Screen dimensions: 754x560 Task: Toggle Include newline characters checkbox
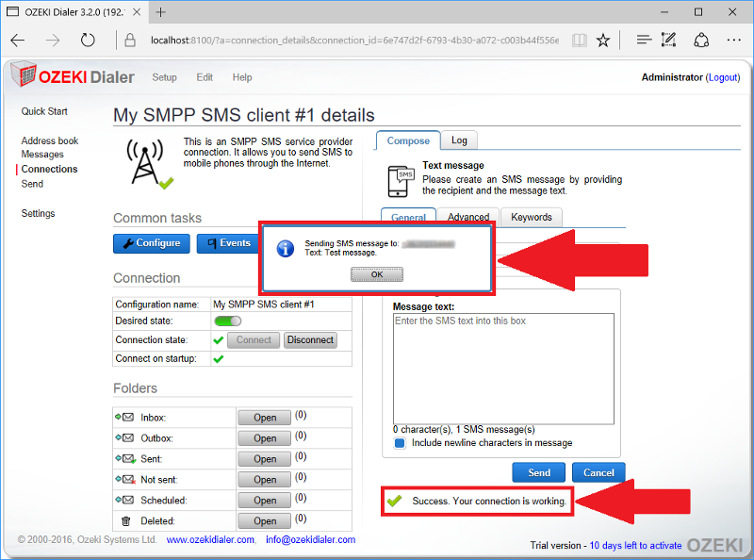tap(400, 443)
